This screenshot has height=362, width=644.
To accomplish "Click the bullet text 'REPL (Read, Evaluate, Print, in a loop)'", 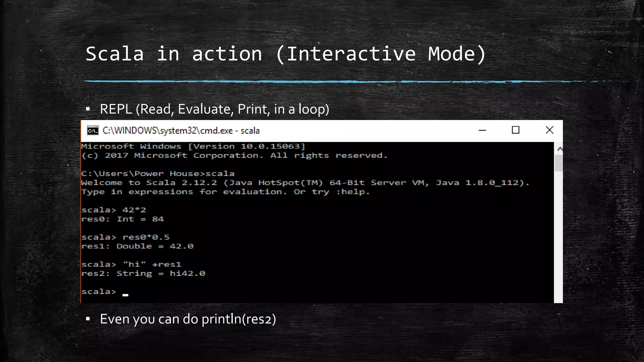I will pos(214,109).
